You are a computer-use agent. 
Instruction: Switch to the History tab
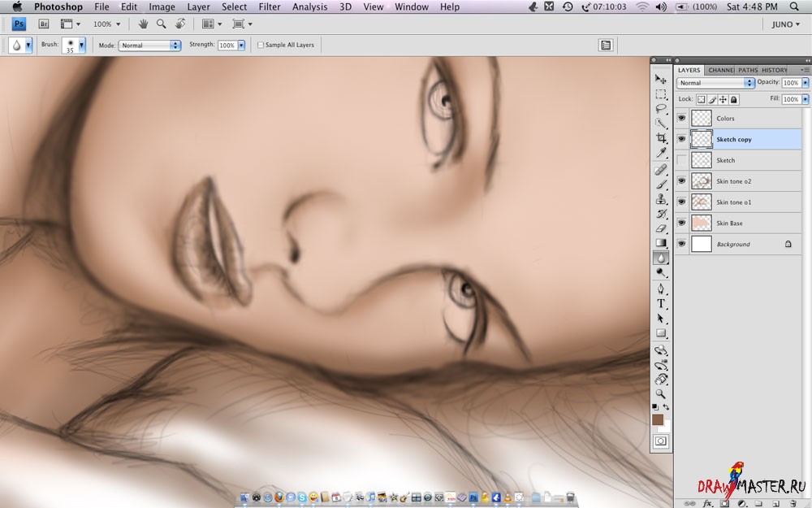point(774,70)
